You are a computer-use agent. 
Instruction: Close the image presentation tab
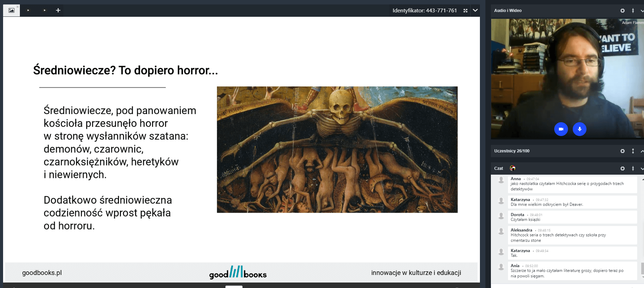17,7
